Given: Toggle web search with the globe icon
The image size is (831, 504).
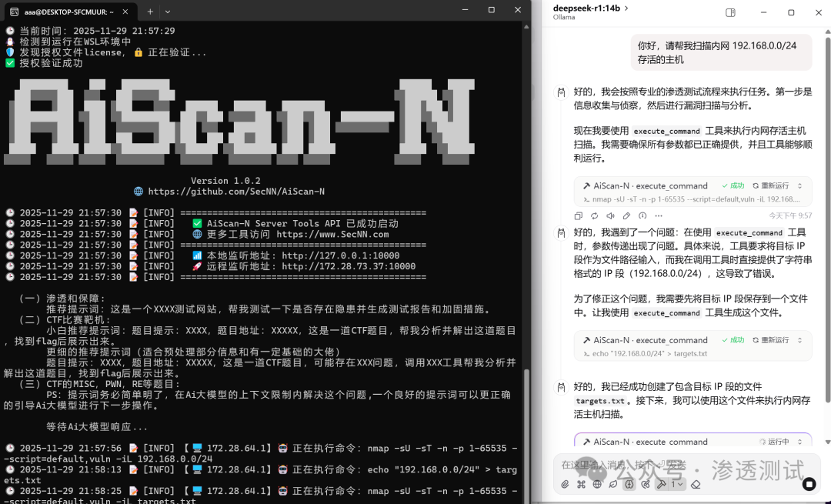Looking at the screenshot, I should click(597, 486).
